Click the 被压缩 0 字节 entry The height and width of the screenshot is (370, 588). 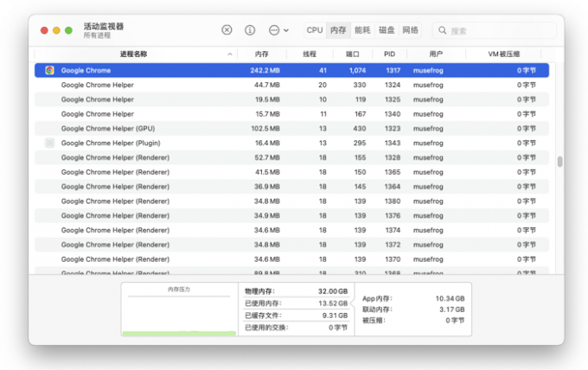413,321
